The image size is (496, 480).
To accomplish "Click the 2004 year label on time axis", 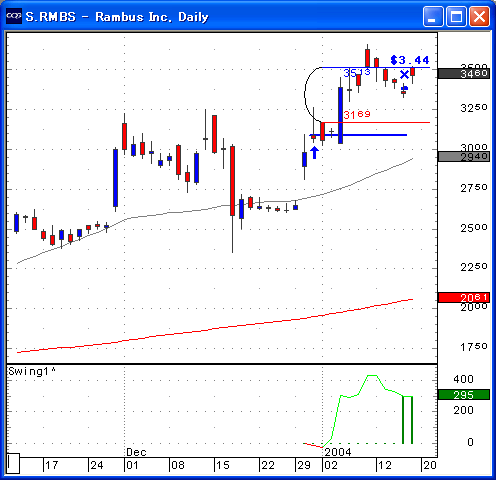I will pos(338,452).
